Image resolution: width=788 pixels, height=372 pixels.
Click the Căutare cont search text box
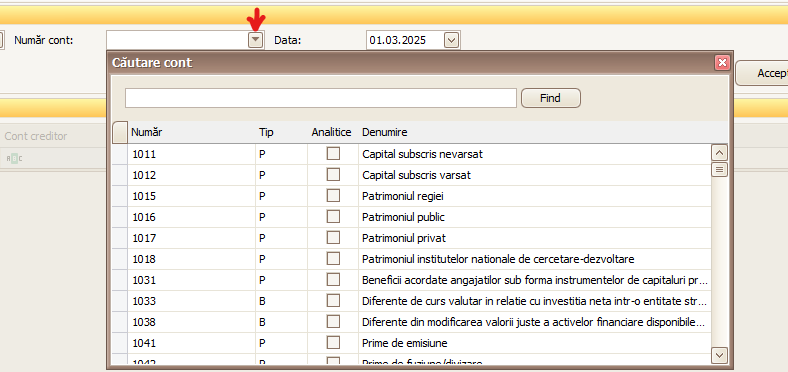click(x=321, y=98)
